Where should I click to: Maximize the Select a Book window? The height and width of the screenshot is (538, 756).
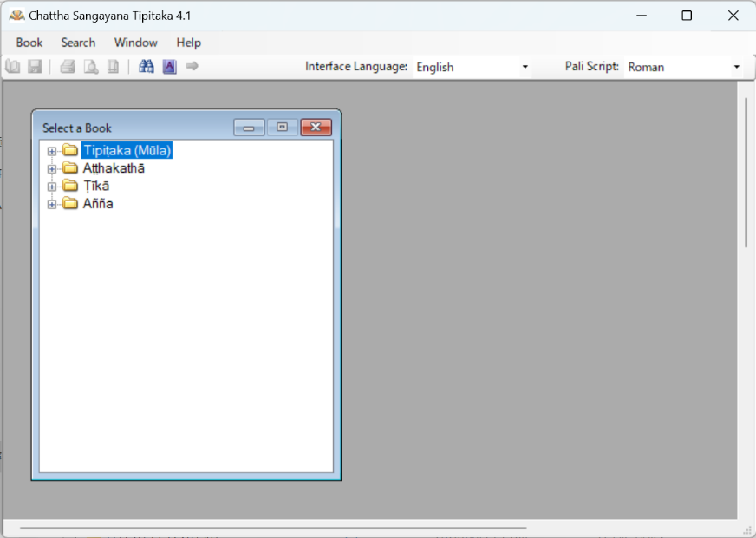point(282,128)
